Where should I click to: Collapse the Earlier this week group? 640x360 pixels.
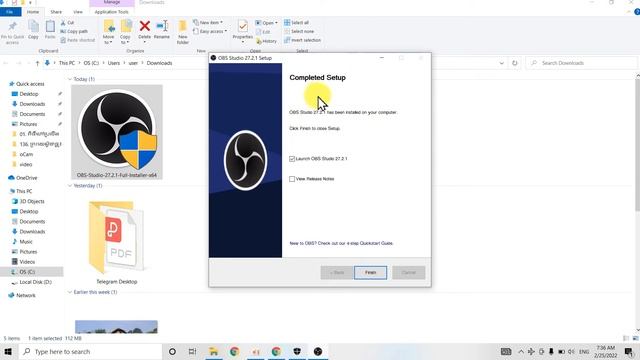pos(70,292)
